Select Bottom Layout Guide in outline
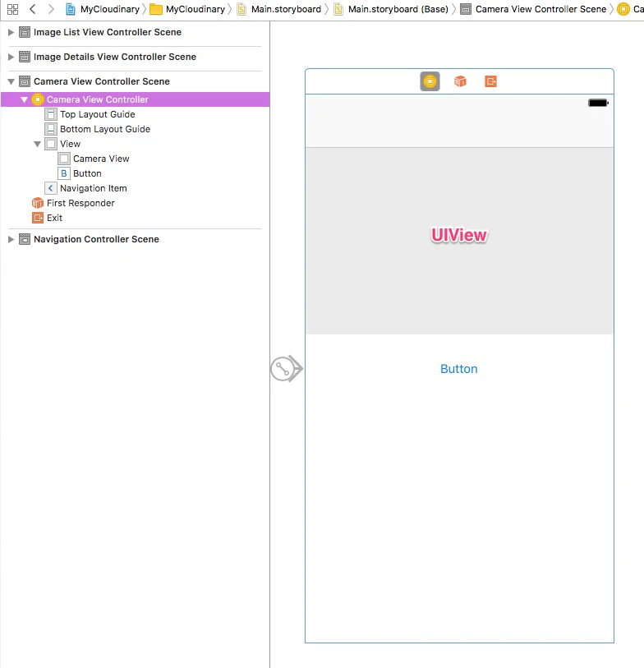The width and height of the screenshot is (644, 668). [135, 129]
